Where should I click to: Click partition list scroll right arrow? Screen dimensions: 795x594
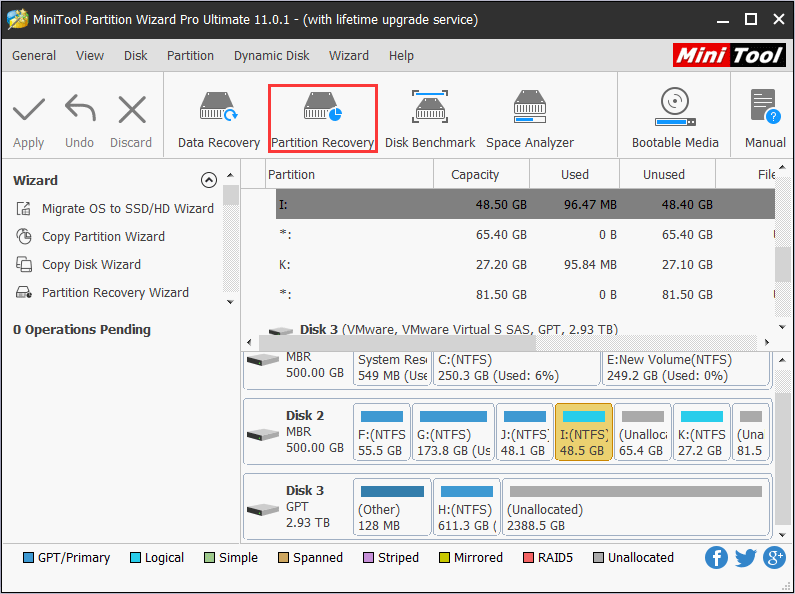[767, 343]
